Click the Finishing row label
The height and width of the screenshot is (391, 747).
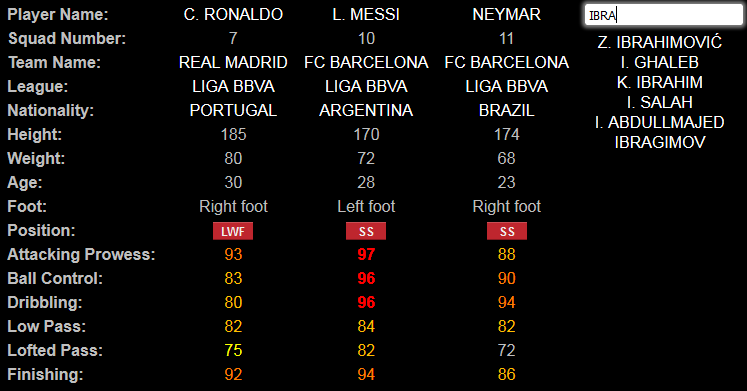point(45,374)
